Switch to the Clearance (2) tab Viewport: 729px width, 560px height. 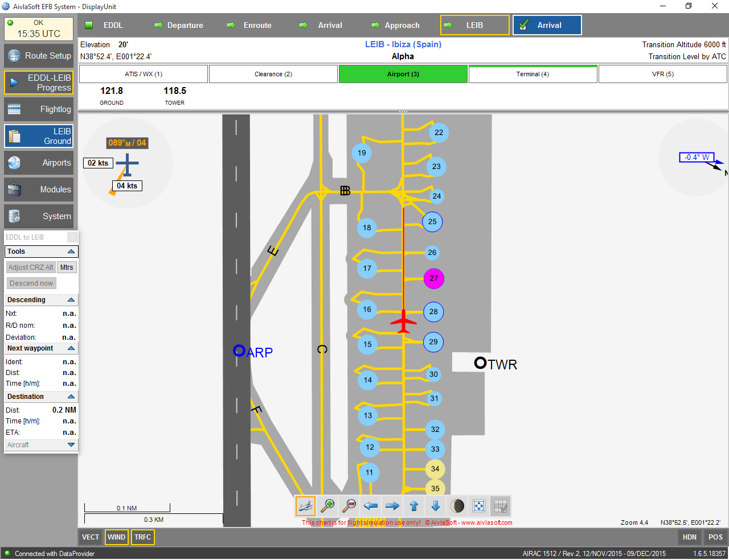tap(273, 74)
